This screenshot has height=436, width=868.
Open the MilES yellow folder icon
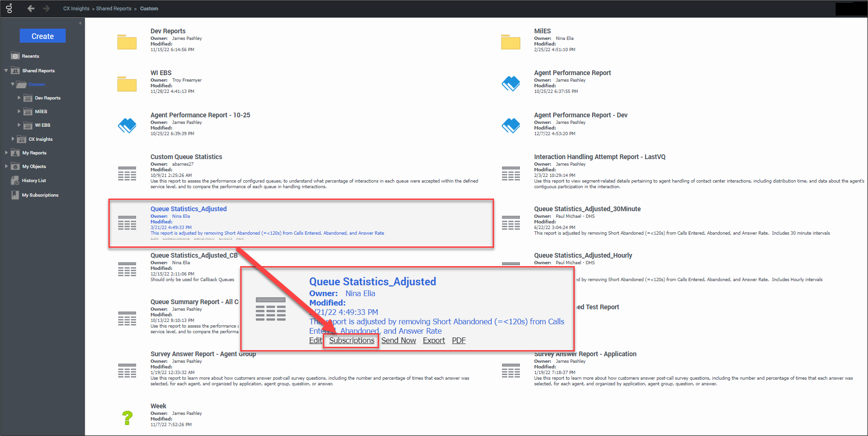(510, 42)
